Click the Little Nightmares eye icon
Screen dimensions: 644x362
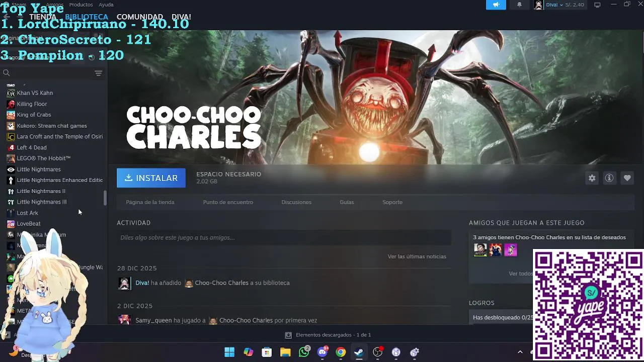11,169
